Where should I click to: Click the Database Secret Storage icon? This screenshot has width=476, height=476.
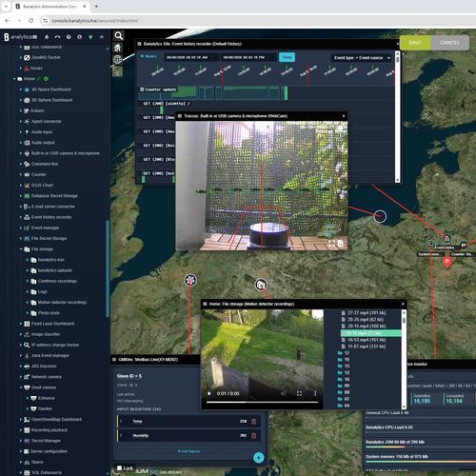pos(27,196)
